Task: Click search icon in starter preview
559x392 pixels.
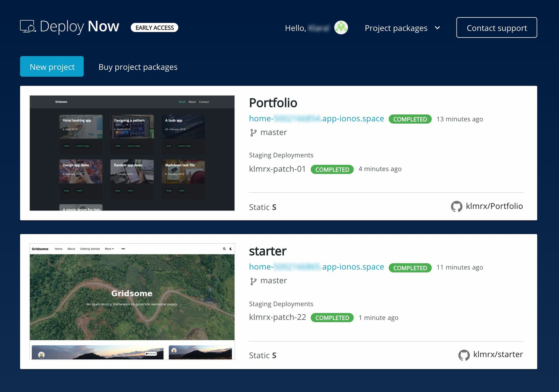Action: [224, 249]
